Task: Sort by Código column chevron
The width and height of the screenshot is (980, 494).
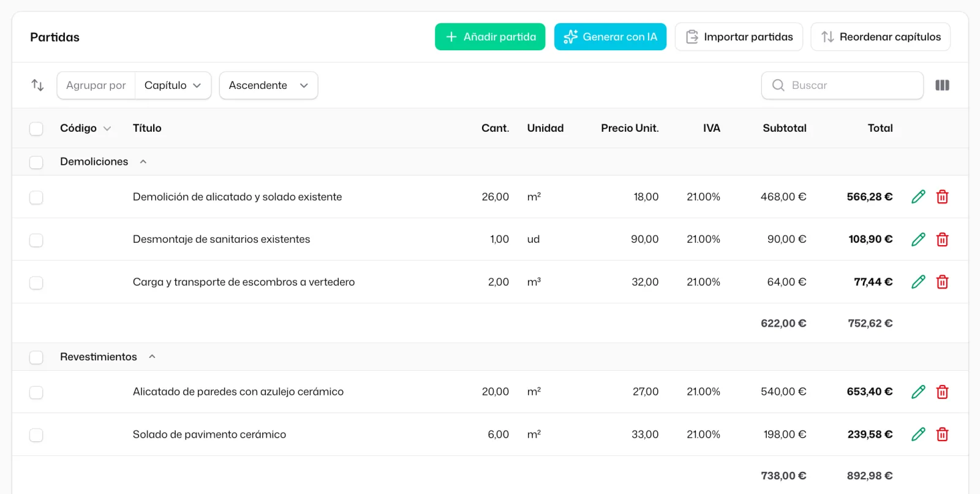Action: tap(107, 129)
